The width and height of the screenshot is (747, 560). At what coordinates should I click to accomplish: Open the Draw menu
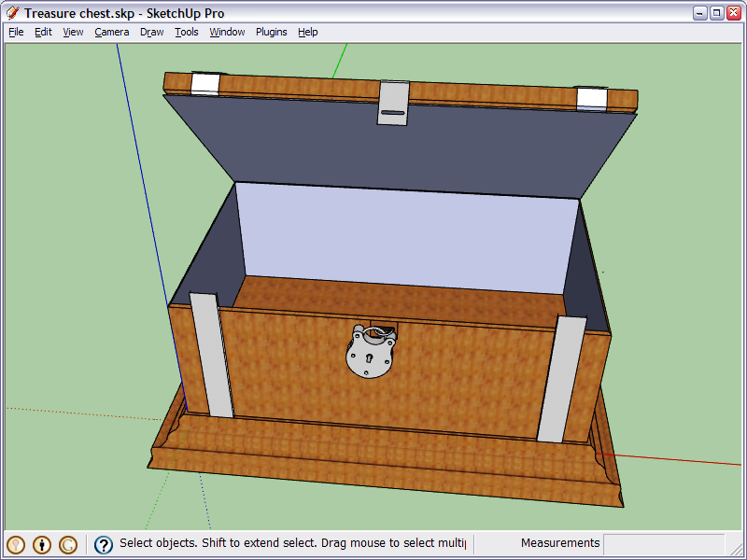[x=151, y=32]
